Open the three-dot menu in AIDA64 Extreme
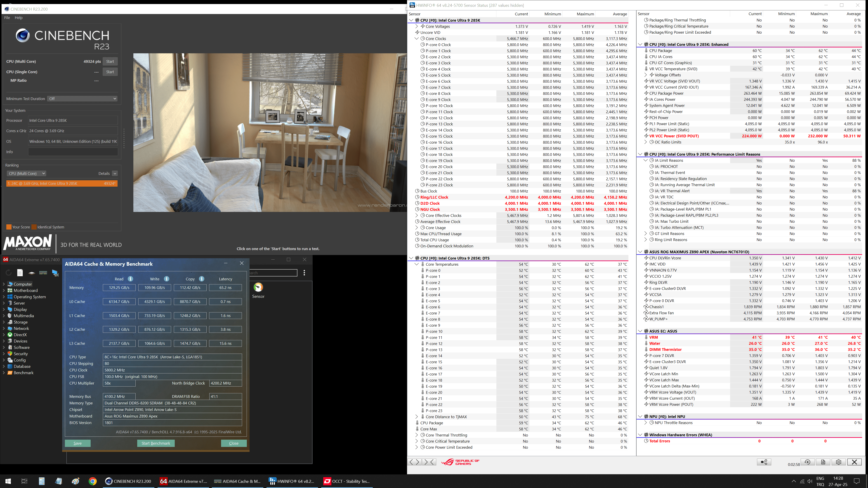This screenshot has height=488, width=868. pos(304,273)
